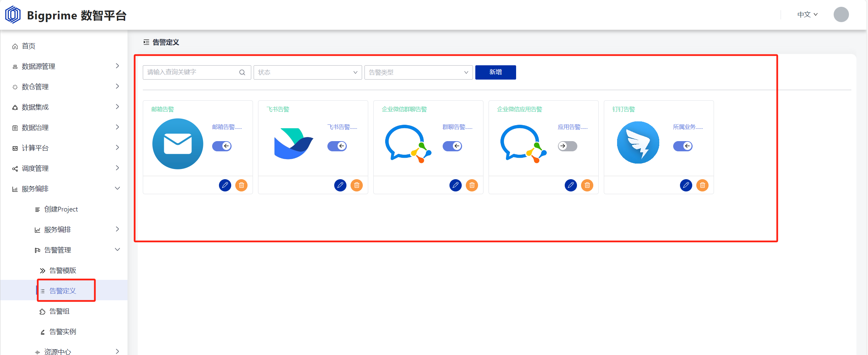This screenshot has width=868, height=355.
Task: Select 告警定义 menu item
Action: 65,290
